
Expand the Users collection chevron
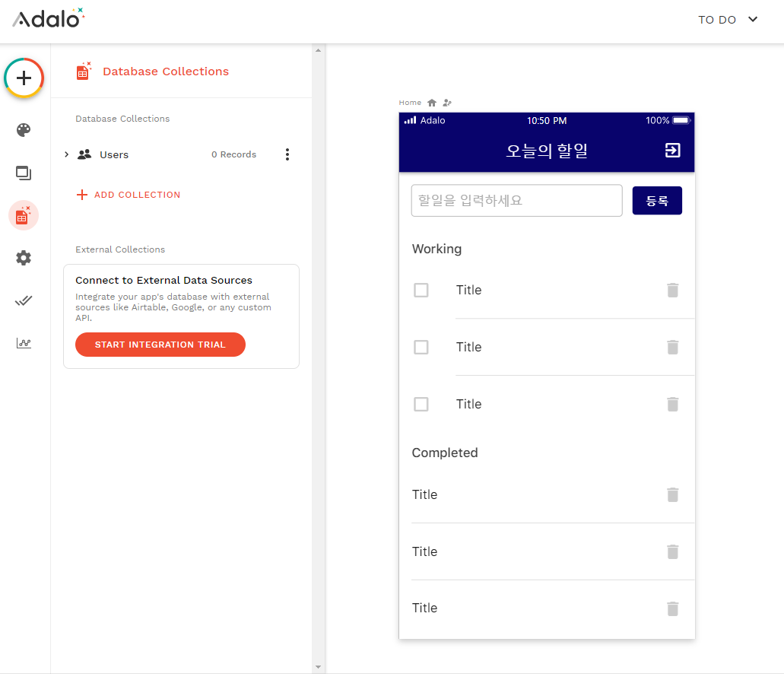(x=66, y=154)
